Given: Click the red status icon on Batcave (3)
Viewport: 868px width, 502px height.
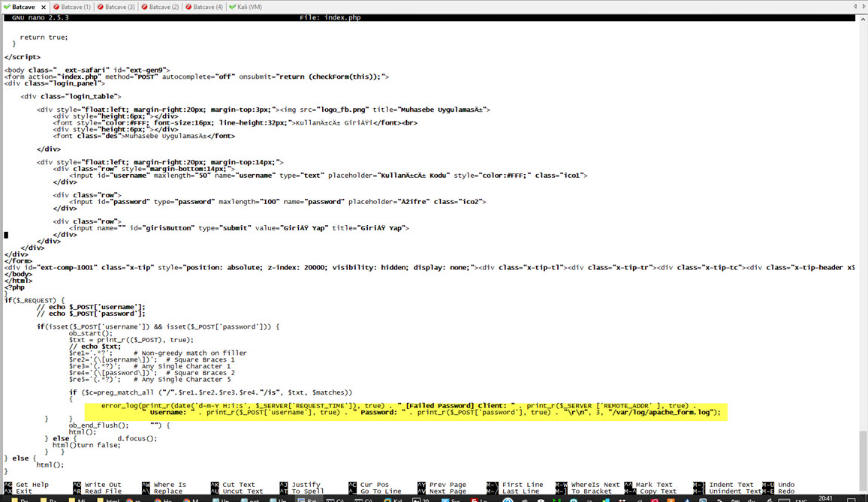Looking at the screenshot, I should [x=101, y=7].
